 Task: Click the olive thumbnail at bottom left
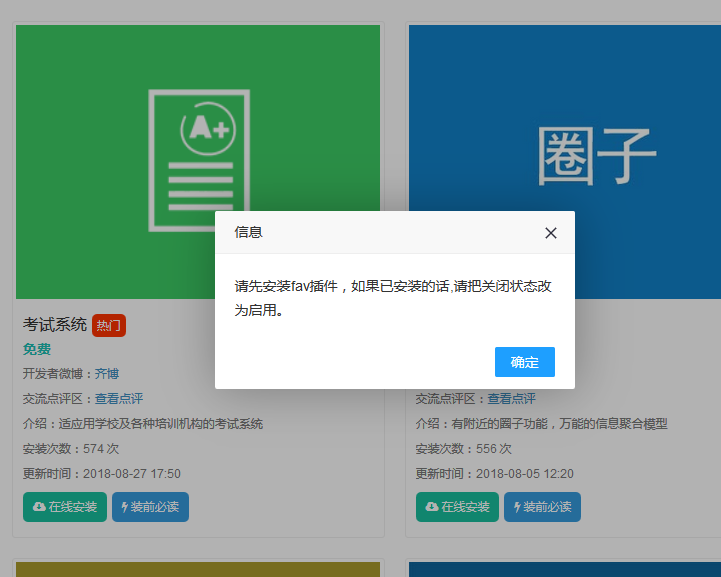[198, 569]
